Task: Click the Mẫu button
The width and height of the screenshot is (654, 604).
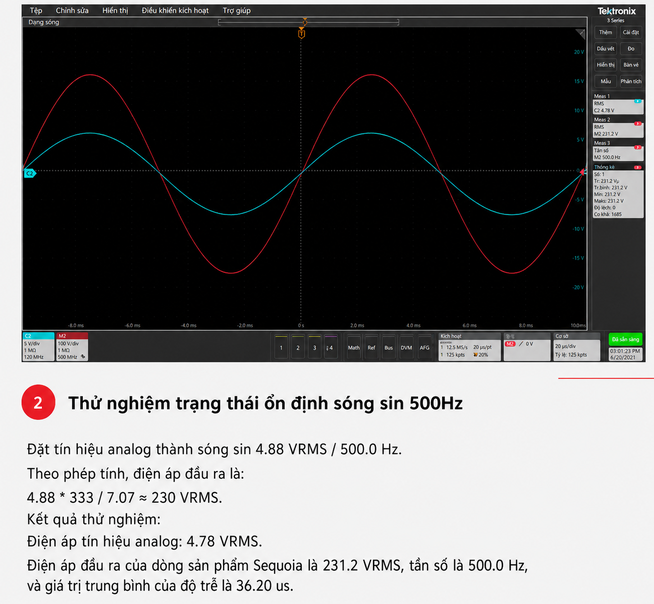Action: click(605, 81)
